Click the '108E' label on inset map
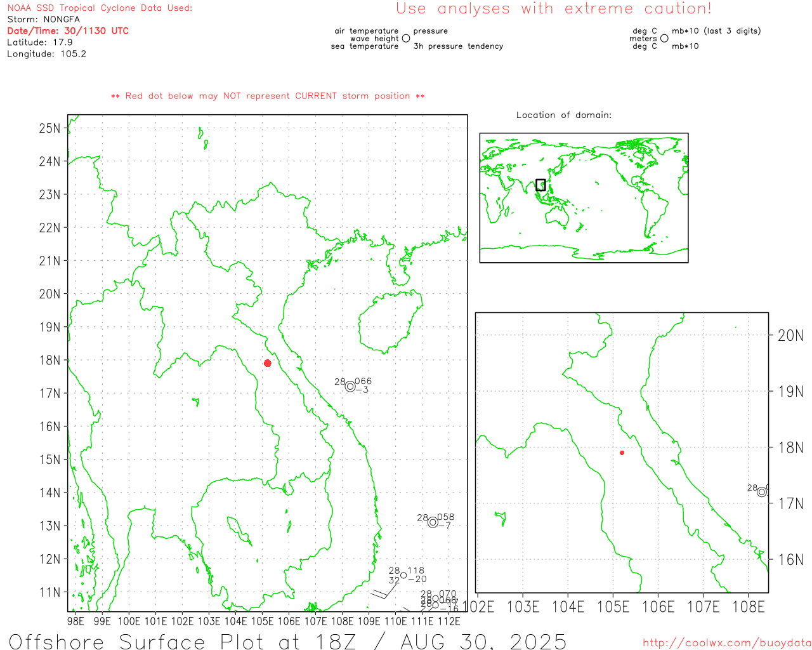 coord(749,607)
